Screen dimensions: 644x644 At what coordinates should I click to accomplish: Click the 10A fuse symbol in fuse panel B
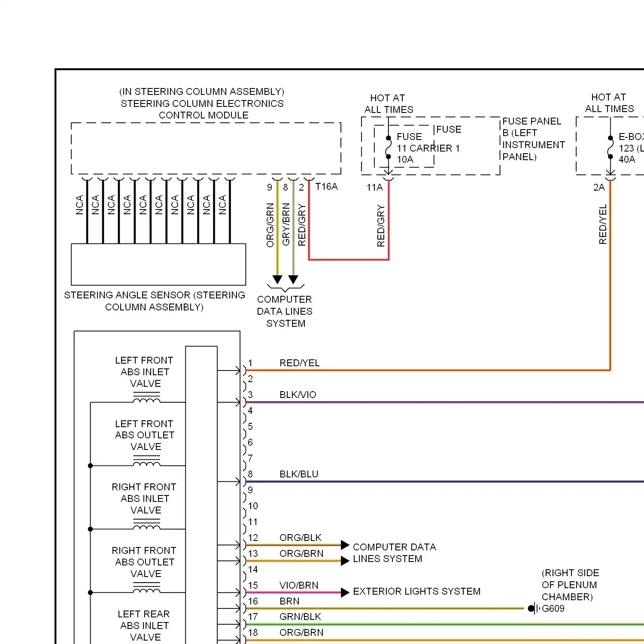(x=389, y=148)
